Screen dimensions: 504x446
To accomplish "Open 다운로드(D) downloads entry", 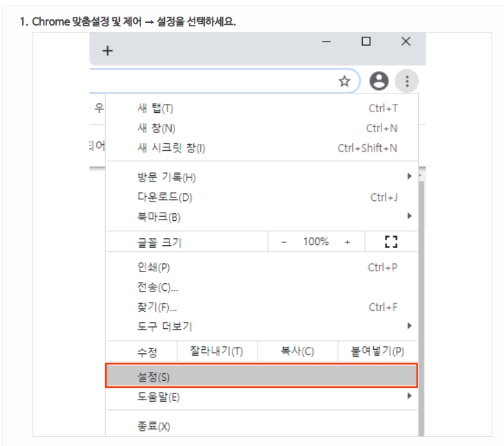I will (x=262, y=197).
